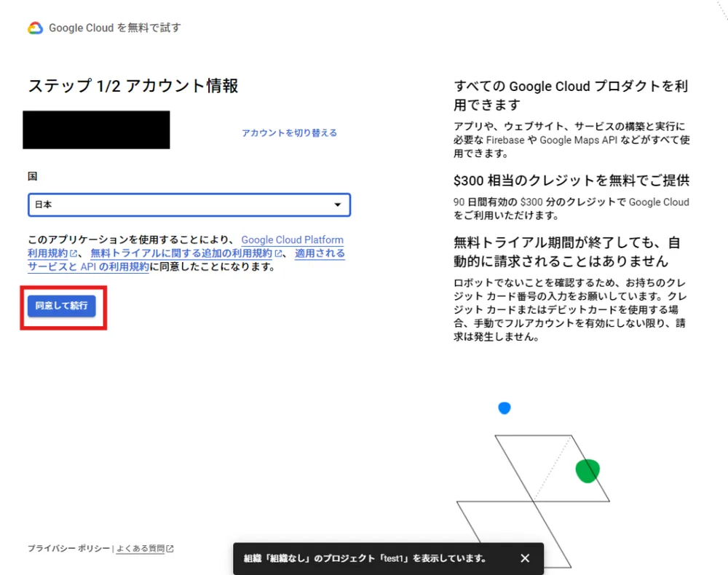Click the Google Cloud logo icon
The width and height of the screenshot is (728, 575).
click(x=35, y=28)
